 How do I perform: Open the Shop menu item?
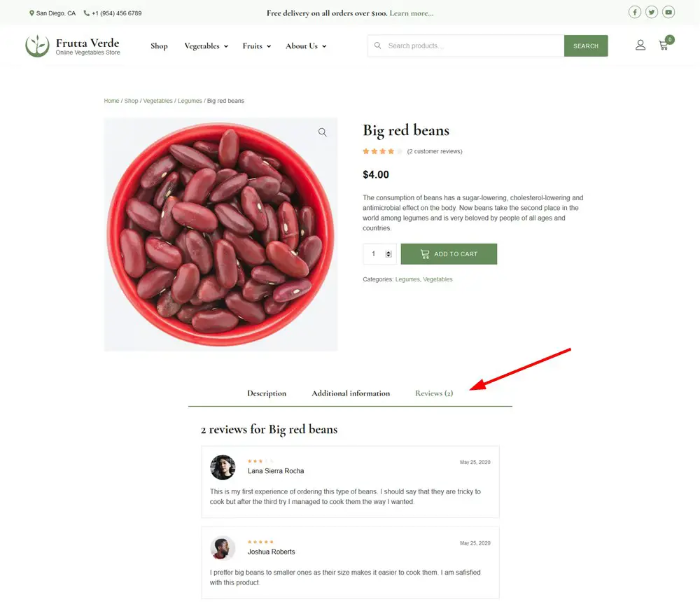coord(159,46)
